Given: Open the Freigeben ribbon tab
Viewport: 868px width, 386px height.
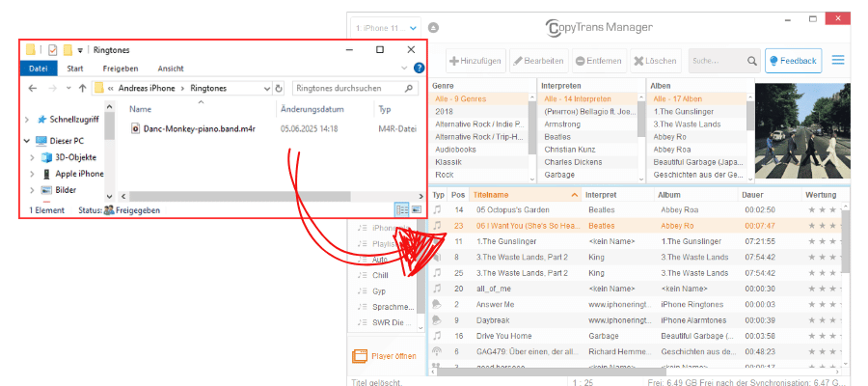Looking at the screenshot, I should [121, 69].
